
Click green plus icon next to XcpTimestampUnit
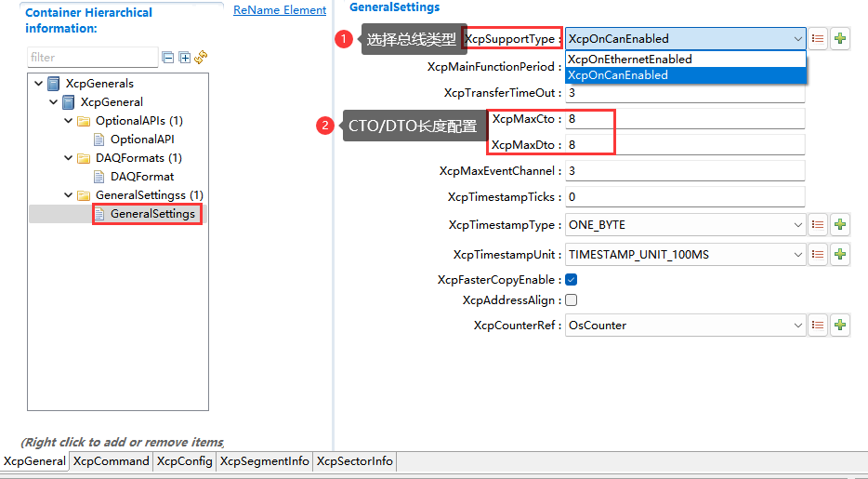tap(840, 254)
